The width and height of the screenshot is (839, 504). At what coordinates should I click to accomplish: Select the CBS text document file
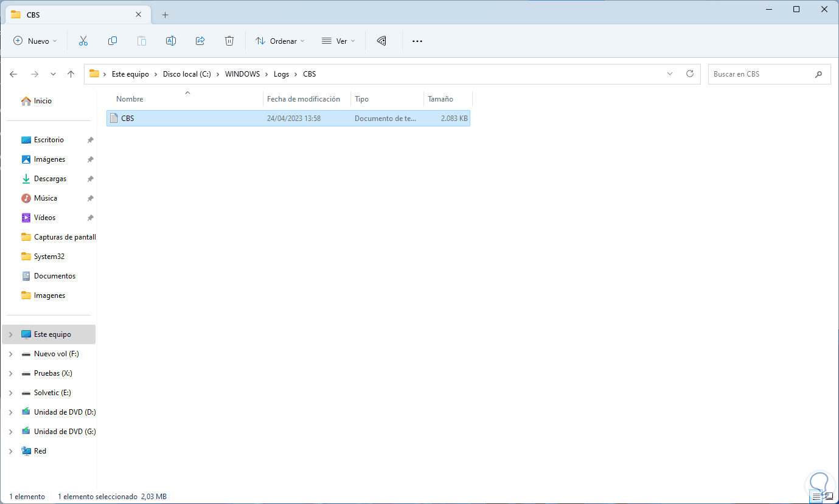click(288, 119)
